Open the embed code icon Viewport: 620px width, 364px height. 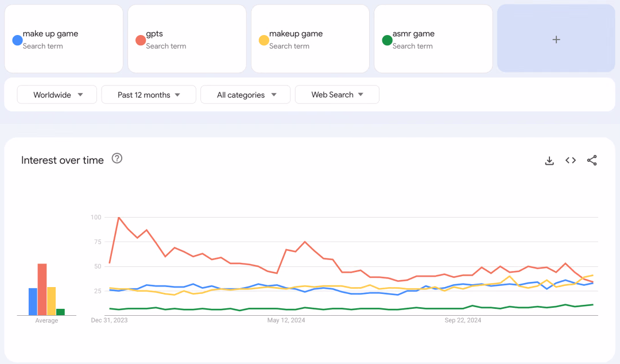(x=571, y=160)
